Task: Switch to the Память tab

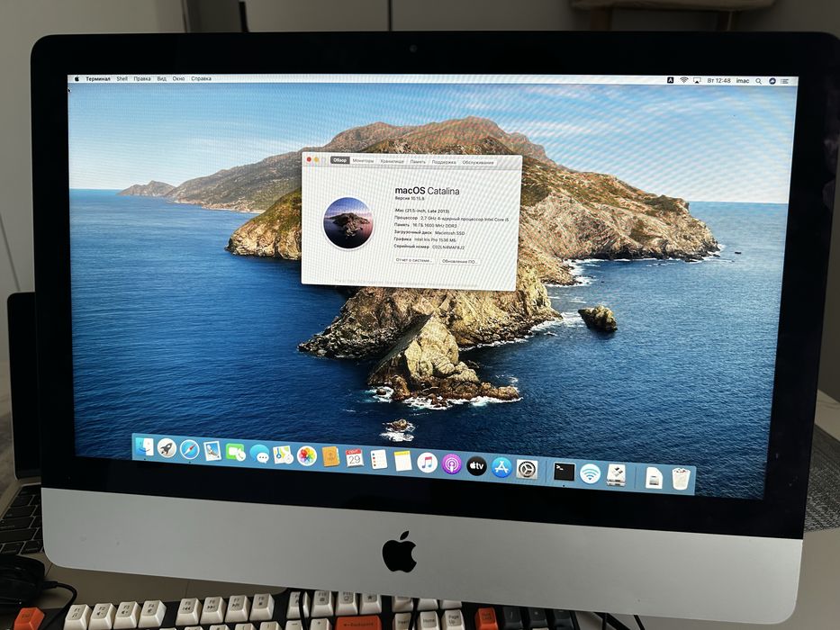Action: pyautogui.click(x=418, y=162)
